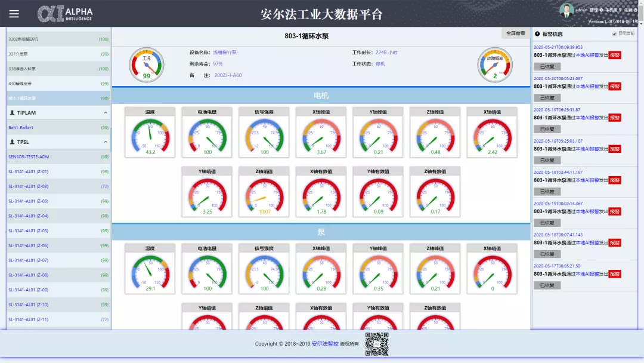Click the 工况 gauge showing 99
This screenshot has height=363, width=644.
pos(146,64)
